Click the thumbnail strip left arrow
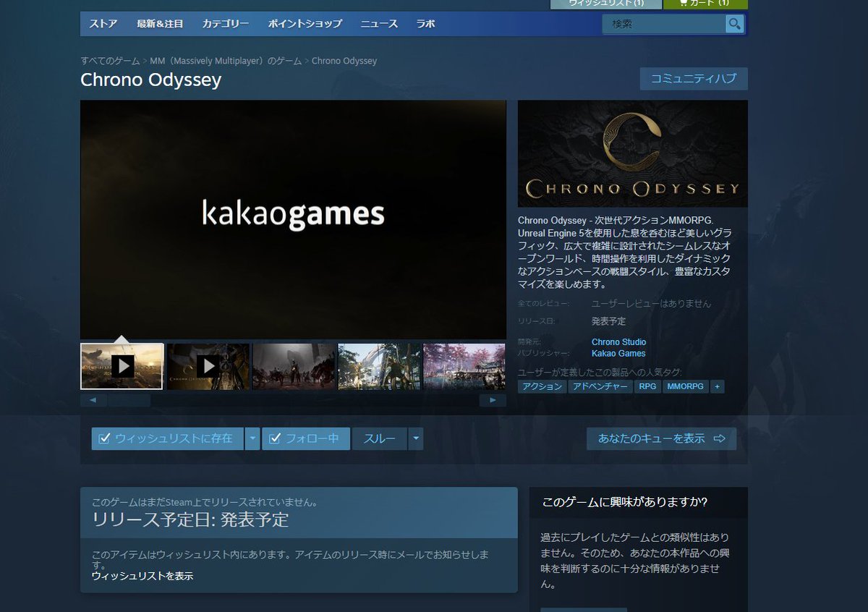The width and height of the screenshot is (868, 612). pyautogui.click(x=93, y=400)
